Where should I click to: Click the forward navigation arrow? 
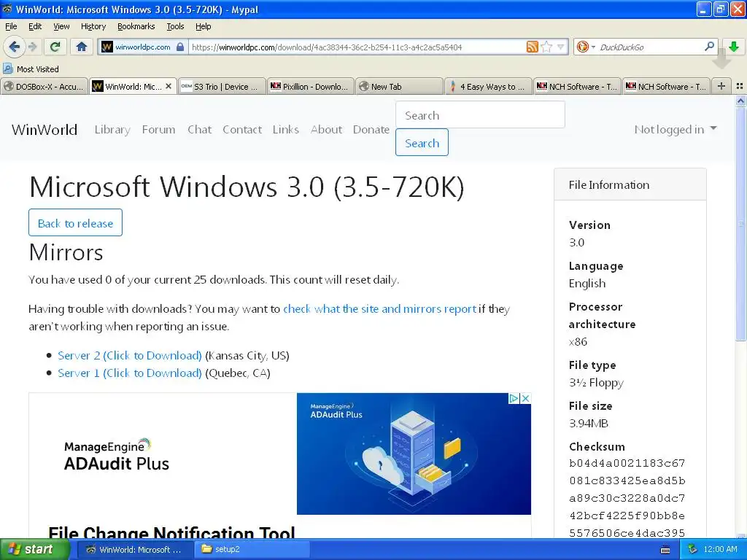(32, 47)
